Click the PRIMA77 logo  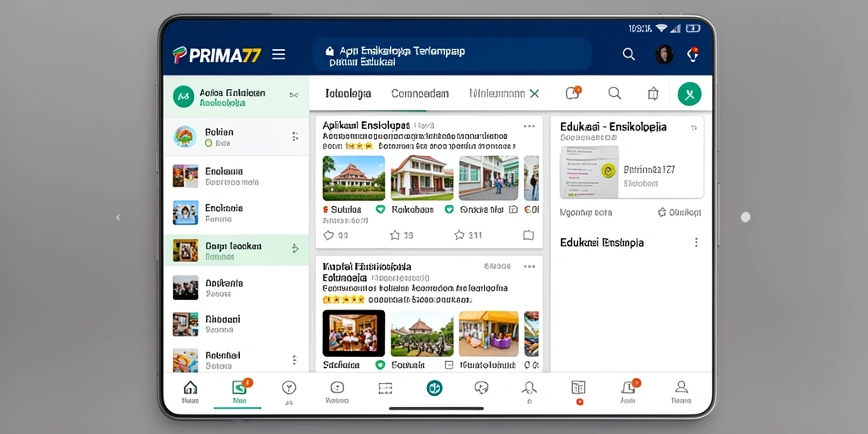[216, 55]
